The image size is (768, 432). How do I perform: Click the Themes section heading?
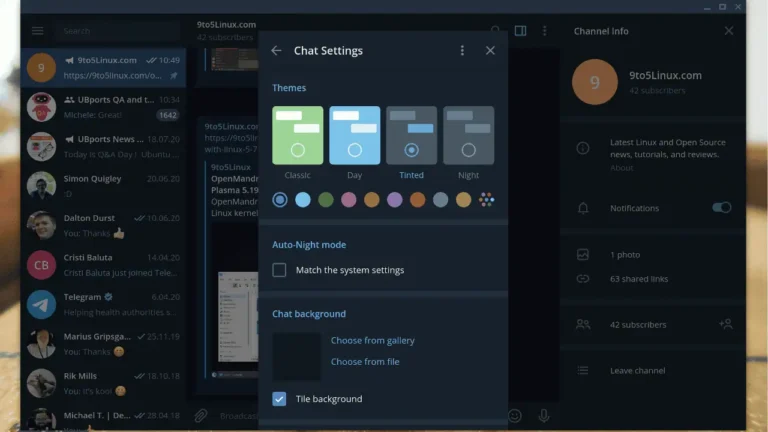pos(289,88)
